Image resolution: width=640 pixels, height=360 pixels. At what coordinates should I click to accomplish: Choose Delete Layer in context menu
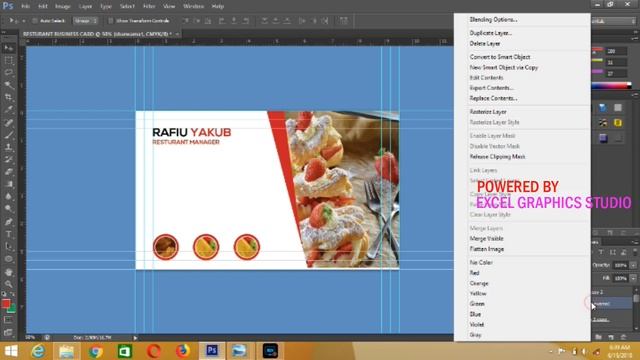[x=484, y=43]
